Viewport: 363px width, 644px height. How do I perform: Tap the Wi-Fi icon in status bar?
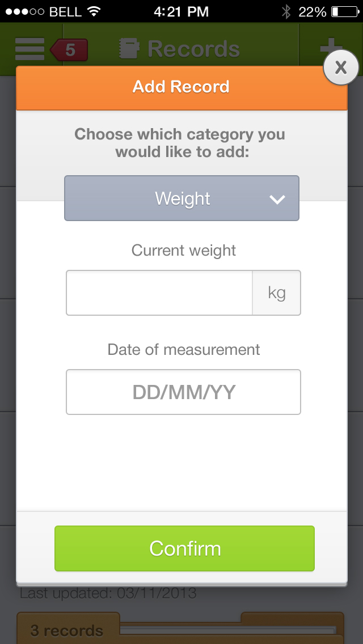point(94,11)
